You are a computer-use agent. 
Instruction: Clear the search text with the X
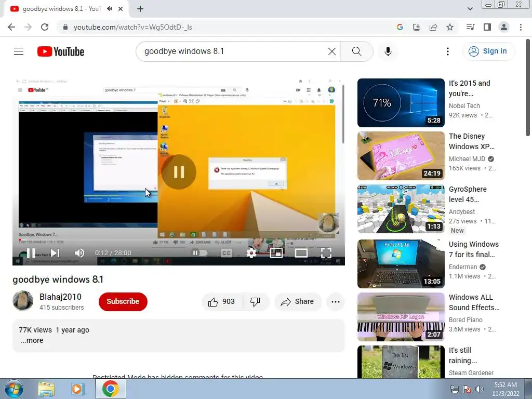(332, 51)
